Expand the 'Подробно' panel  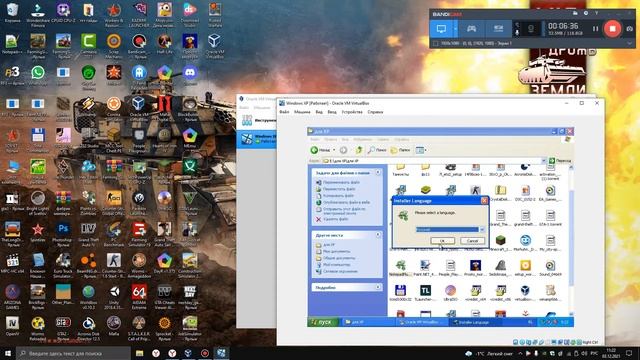pyautogui.click(x=378, y=287)
